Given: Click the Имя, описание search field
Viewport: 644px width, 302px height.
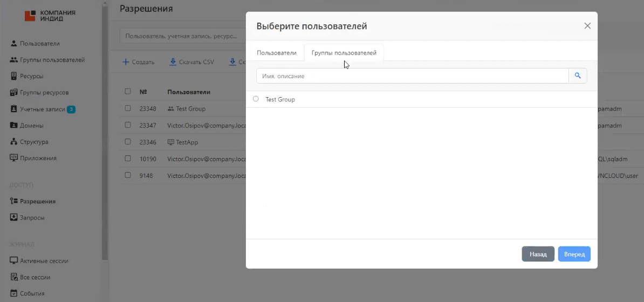Looking at the screenshot, I should [412, 76].
